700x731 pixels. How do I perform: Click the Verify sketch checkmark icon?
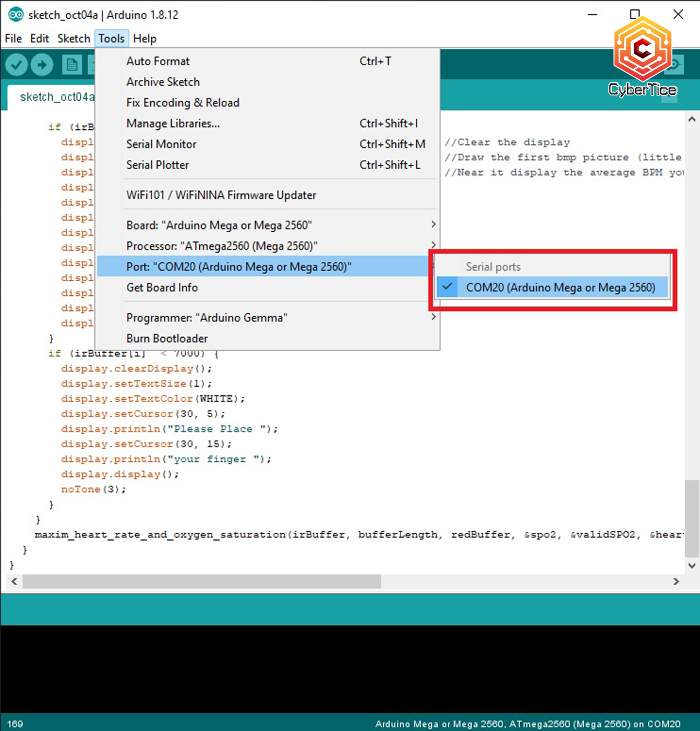pyautogui.click(x=16, y=65)
